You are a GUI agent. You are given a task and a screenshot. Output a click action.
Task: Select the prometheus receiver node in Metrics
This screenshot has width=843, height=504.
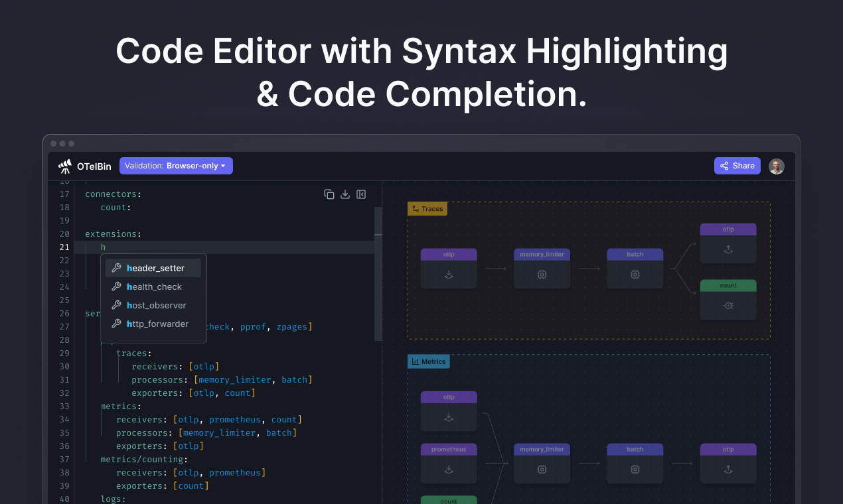449,463
